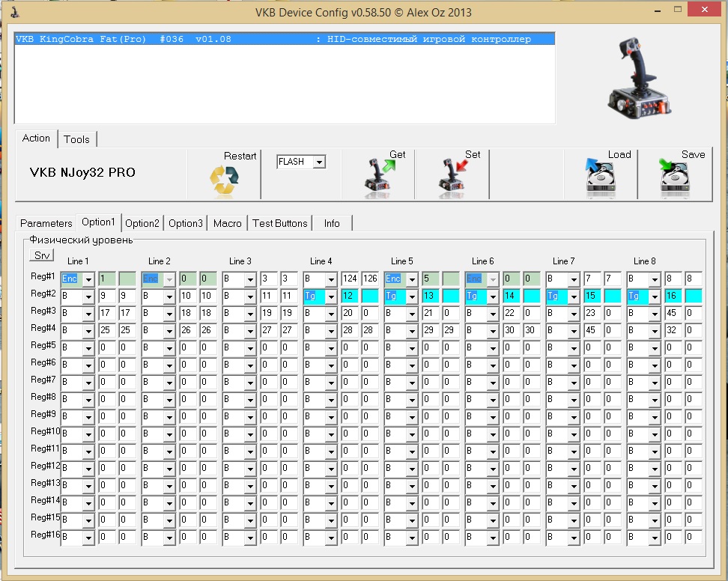Click the Srv button
The width and height of the screenshot is (728, 581).
point(42,255)
